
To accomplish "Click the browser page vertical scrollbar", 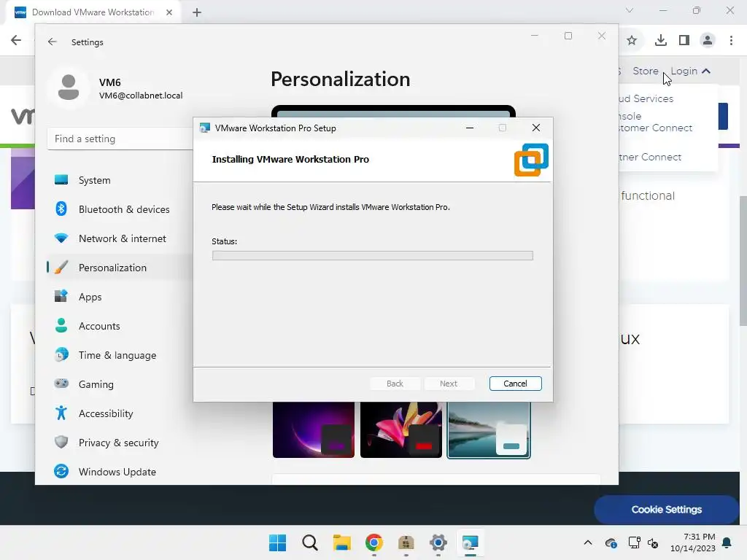I will click(x=743, y=261).
